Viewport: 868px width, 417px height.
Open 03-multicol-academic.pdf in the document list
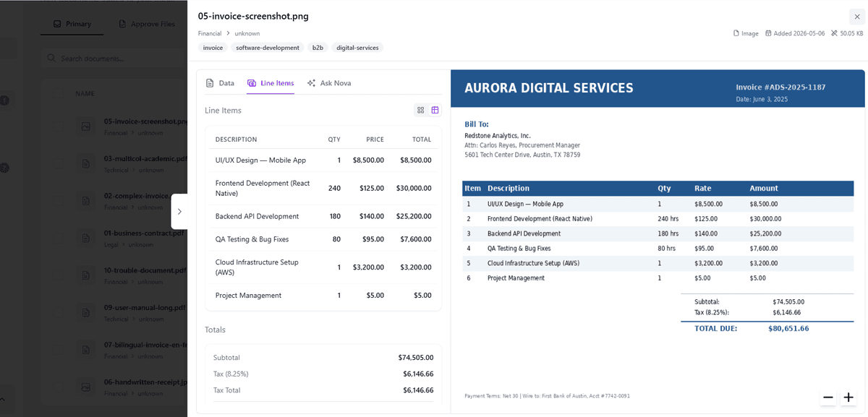145,158
